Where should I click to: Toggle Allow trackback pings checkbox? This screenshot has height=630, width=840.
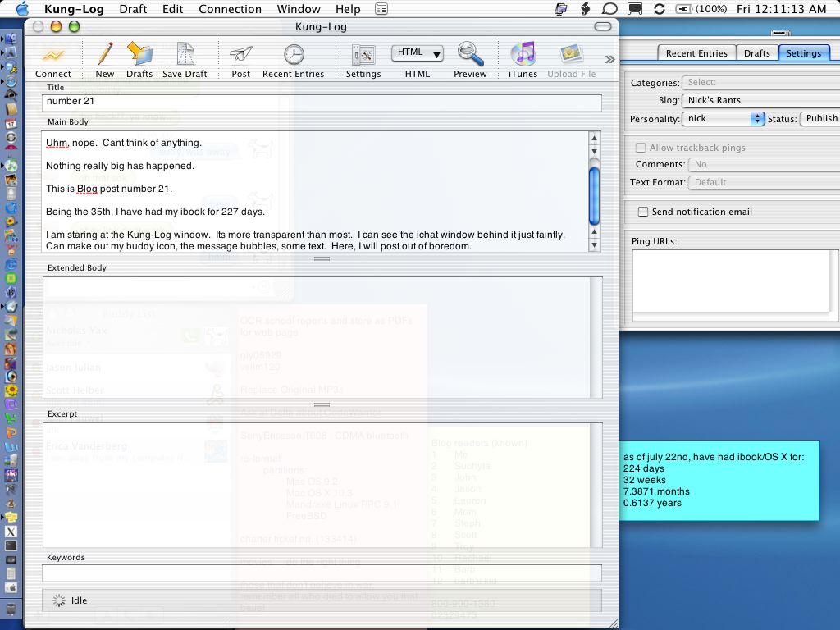click(x=641, y=148)
